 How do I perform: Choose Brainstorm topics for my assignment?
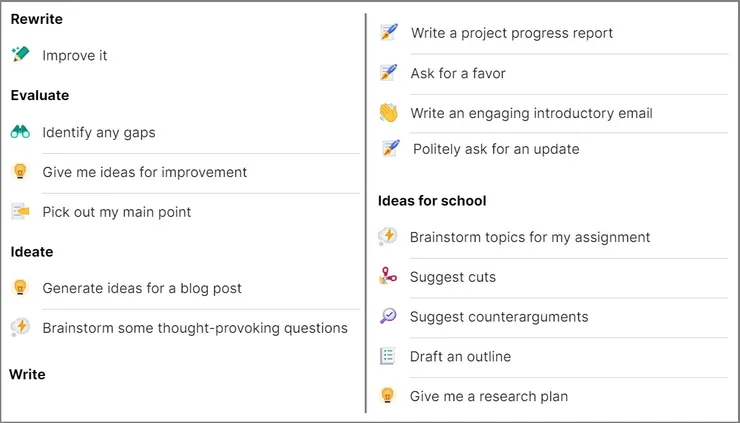point(530,237)
